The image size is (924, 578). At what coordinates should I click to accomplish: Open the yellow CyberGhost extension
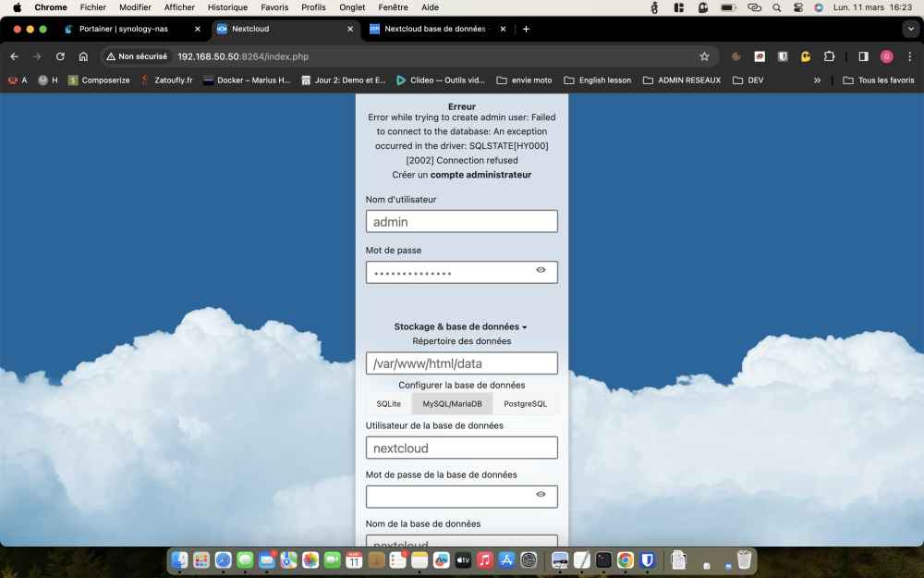click(x=806, y=56)
